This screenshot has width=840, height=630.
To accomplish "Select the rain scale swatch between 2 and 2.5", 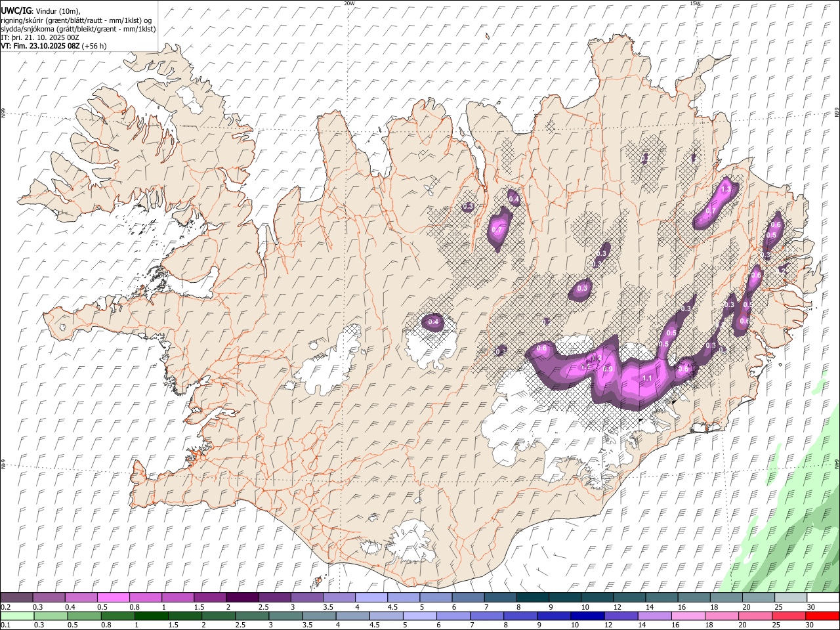I will [219, 616].
